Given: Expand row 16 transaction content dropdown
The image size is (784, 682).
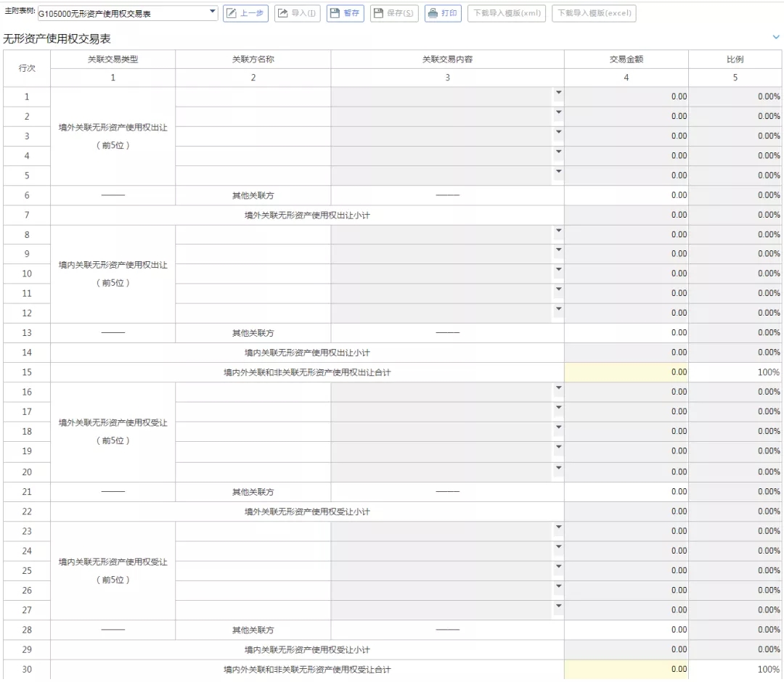Looking at the screenshot, I should pyautogui.click(x=558, y=388).
